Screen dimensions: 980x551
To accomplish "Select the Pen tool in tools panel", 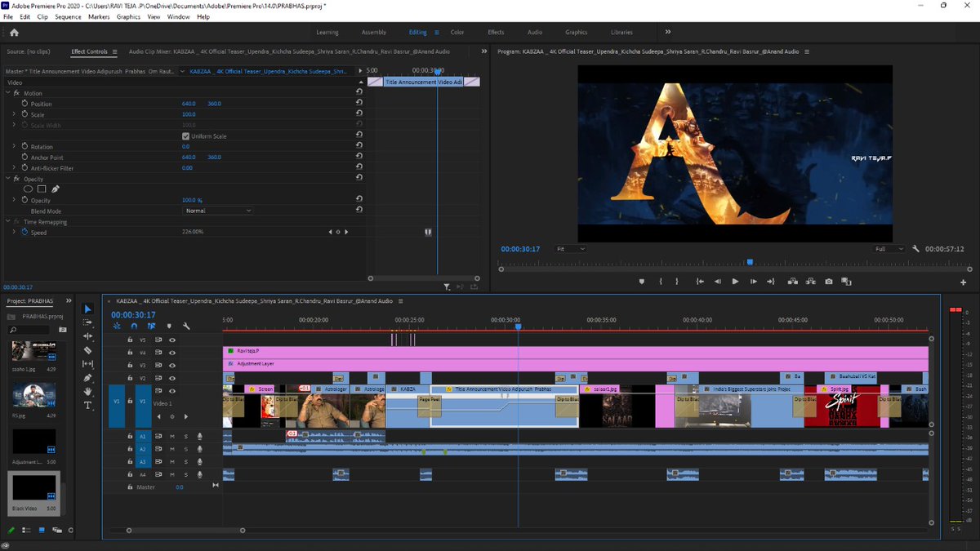I will coord(88,378).
